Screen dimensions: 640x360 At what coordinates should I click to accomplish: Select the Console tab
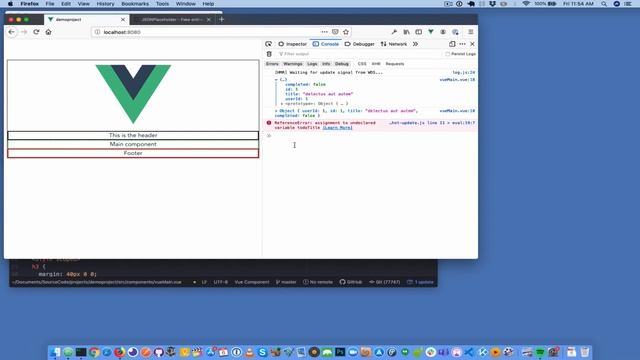[x=326, y=44]
